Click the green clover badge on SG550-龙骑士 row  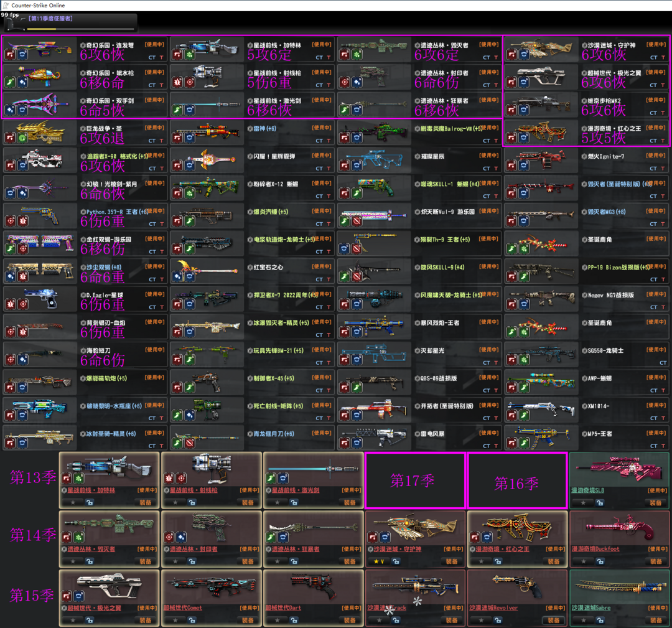pyautogui.click(x=524, y=360)
